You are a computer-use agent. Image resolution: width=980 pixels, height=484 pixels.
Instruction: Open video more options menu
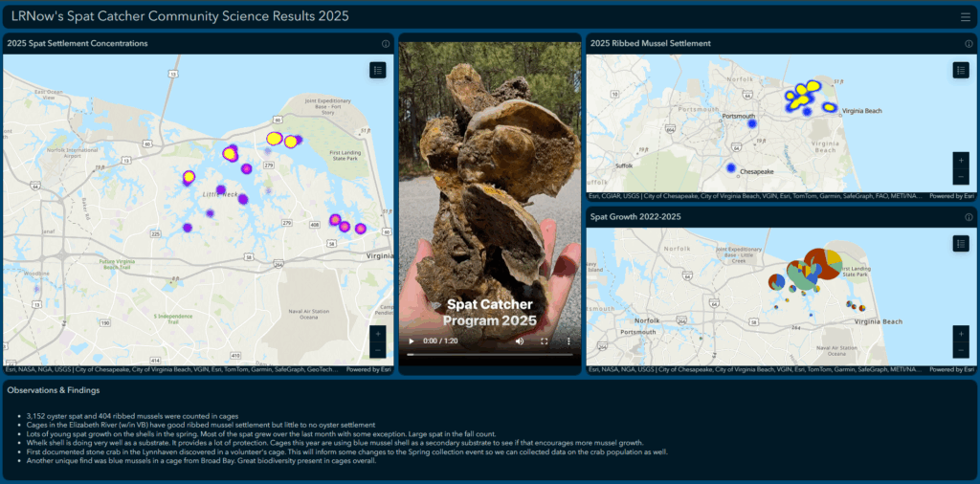point(568,341)
